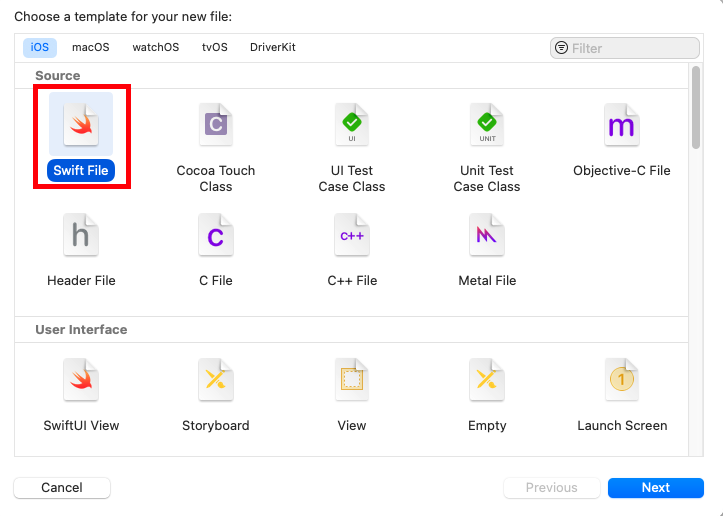723x516 pixels.
Task: Pick the C File template icon
Action: 216,235
